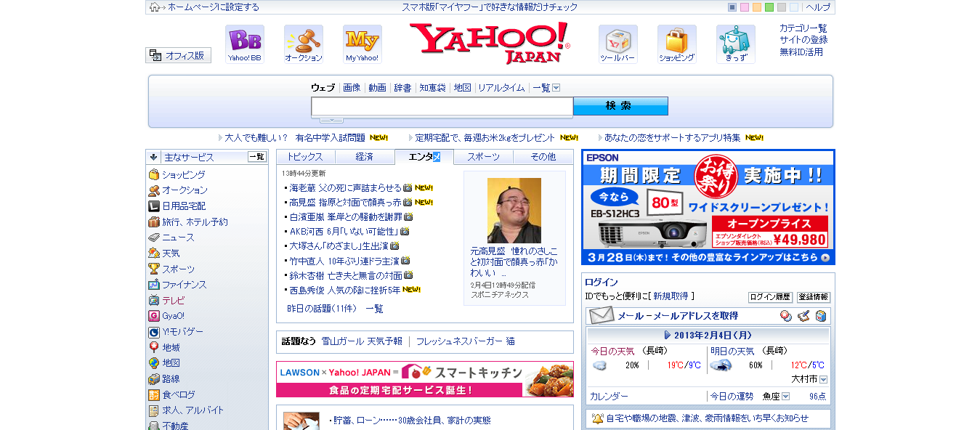Open 地域 in the sidebar
980x430 pixels.
(171, 347)
